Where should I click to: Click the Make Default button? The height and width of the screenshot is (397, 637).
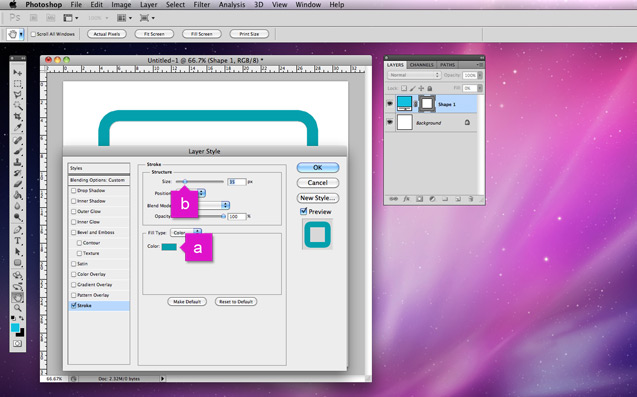click(187, 302)
